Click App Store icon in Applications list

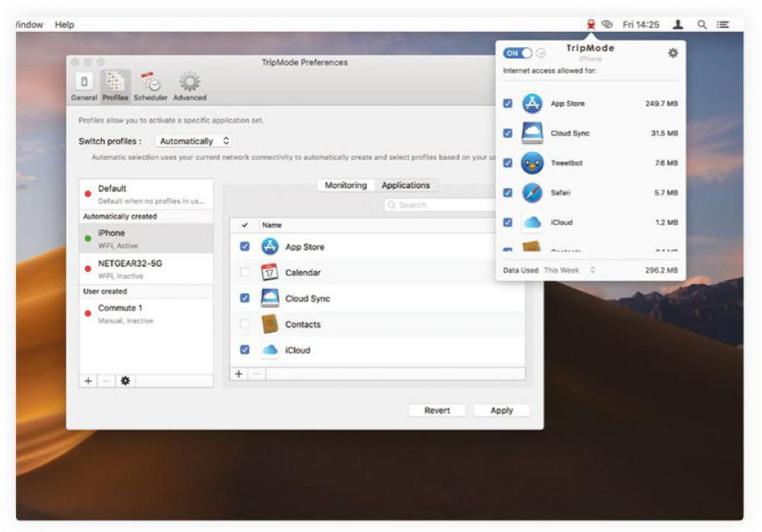tap(270, 246)
